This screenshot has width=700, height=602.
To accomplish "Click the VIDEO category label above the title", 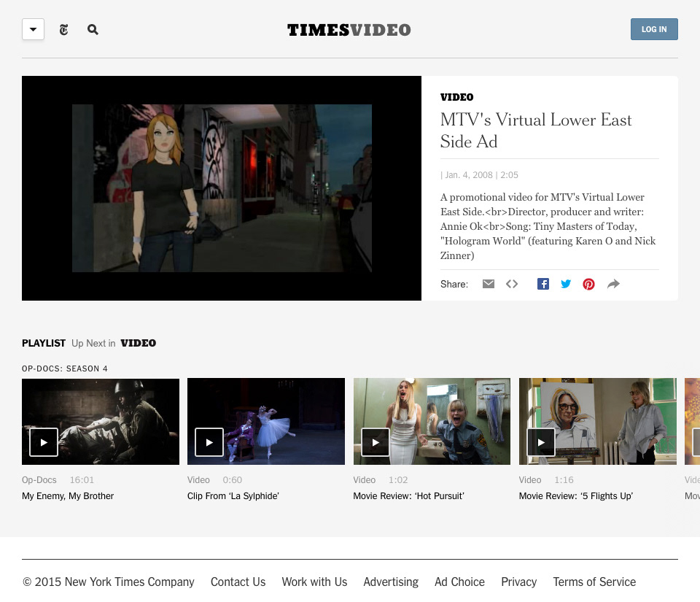I will pos(456,97).
